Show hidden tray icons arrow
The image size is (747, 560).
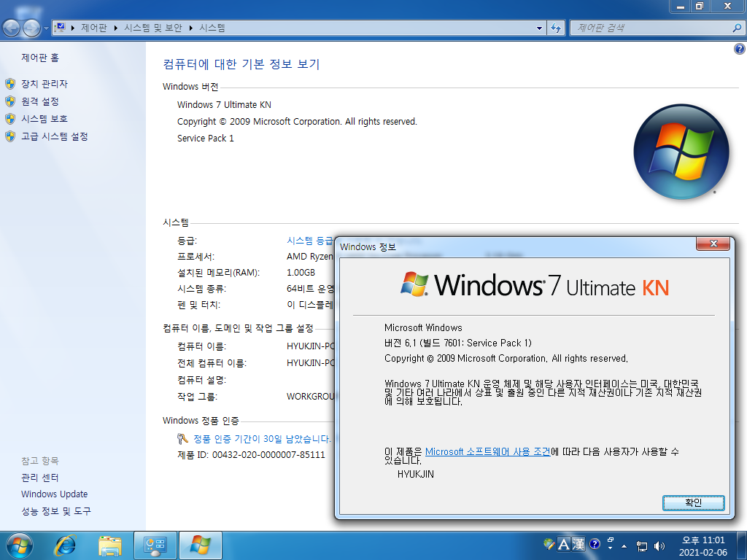coord(624,546)
